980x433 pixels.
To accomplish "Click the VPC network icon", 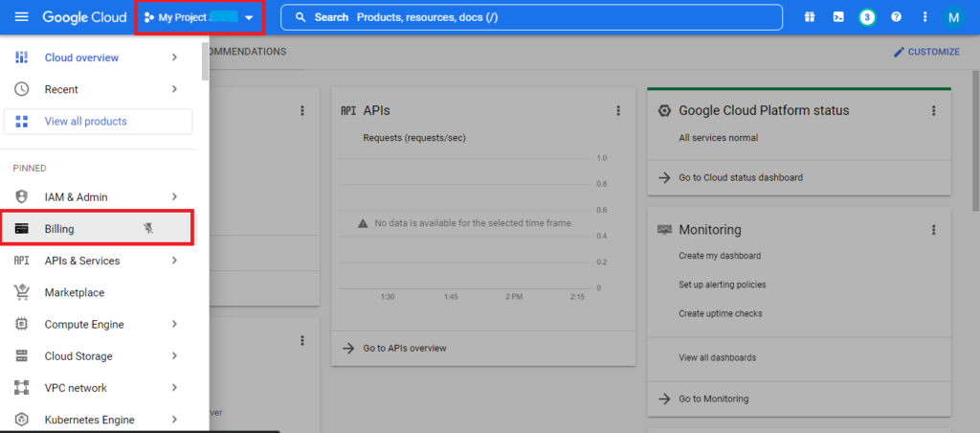I will [x=21, y=389].
